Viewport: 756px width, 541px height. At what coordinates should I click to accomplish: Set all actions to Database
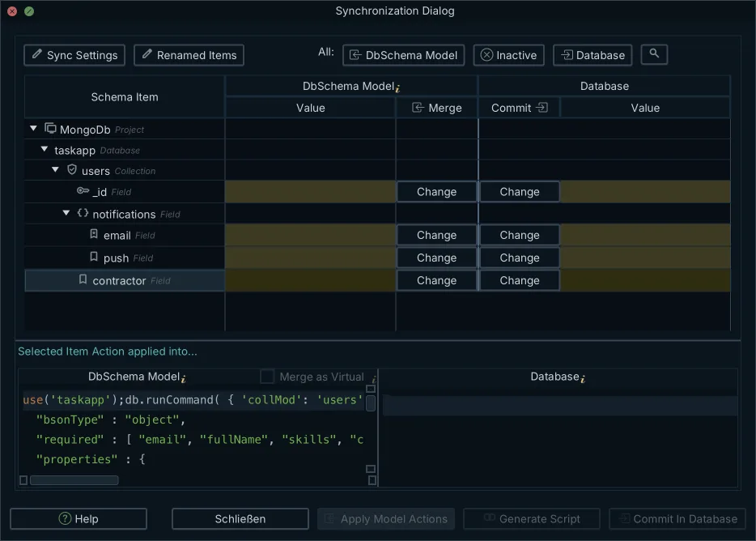[592, 55]
